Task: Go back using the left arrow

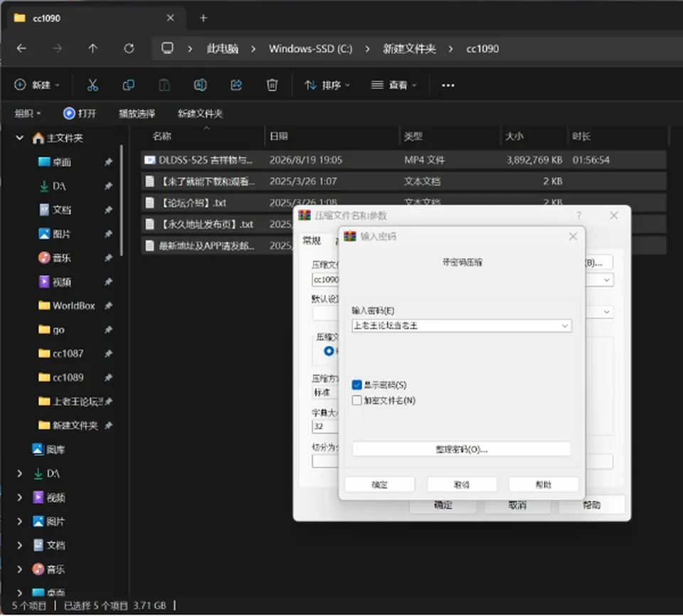Action: [21, 48]
